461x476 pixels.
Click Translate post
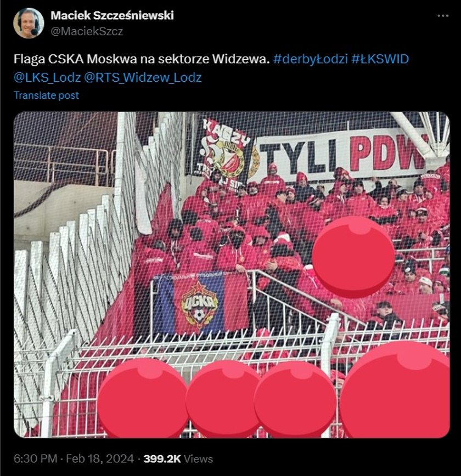(47, 95)
